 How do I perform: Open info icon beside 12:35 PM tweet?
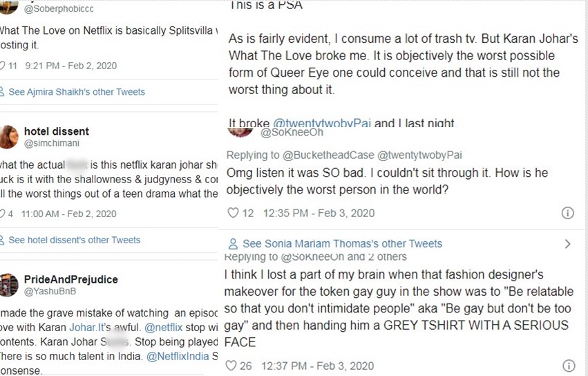[567, 213]
